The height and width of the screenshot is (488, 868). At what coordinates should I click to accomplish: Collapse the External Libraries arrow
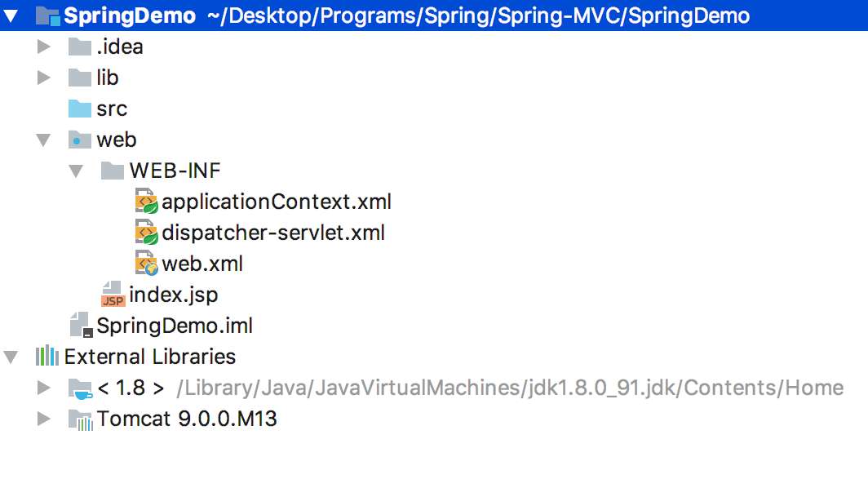click(11, 357)
